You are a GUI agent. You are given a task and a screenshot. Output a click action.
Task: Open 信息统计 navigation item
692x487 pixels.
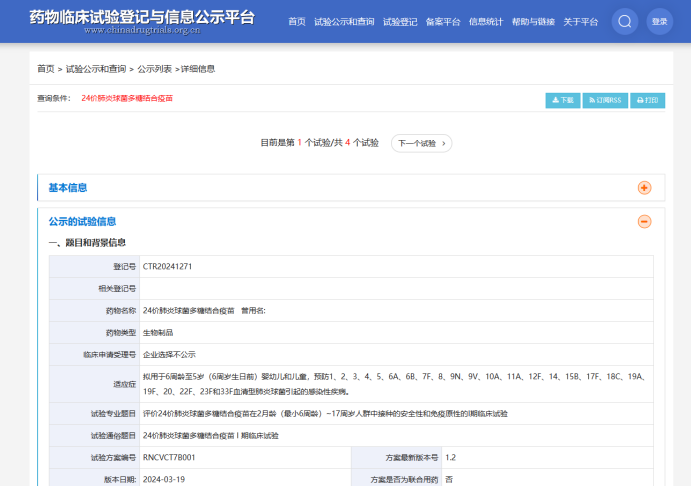[x=485, y=22]
